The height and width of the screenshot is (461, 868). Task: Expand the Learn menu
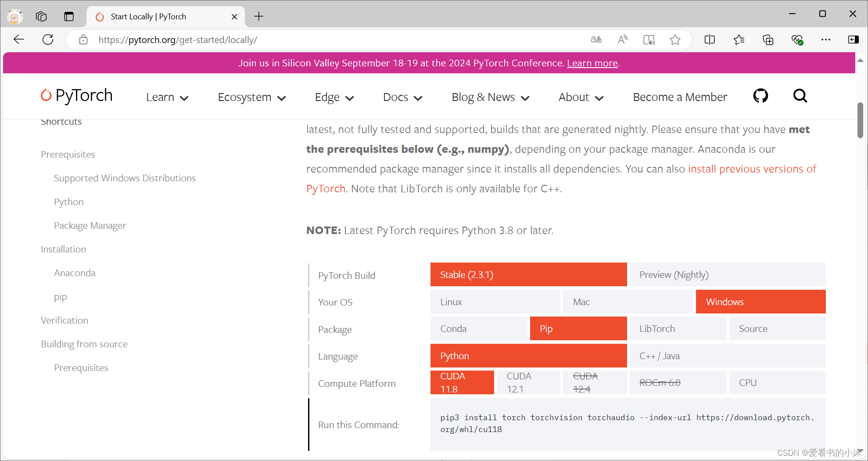point(167,97)
